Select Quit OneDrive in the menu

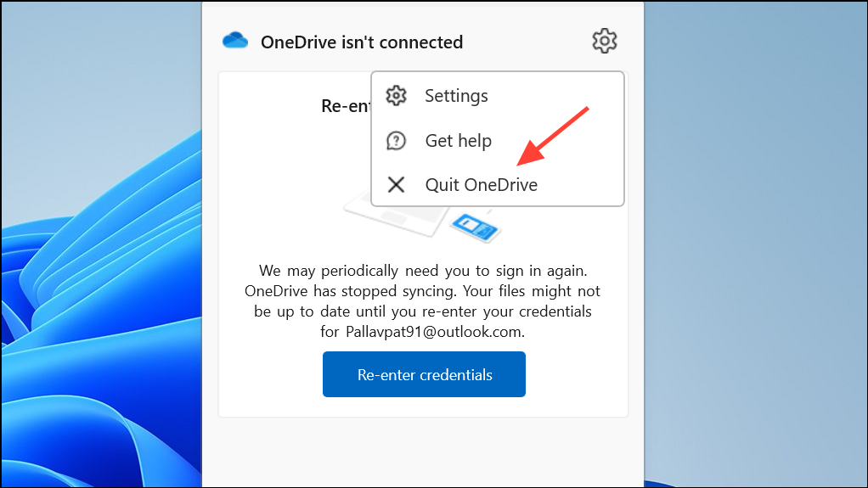coord(498,184)
